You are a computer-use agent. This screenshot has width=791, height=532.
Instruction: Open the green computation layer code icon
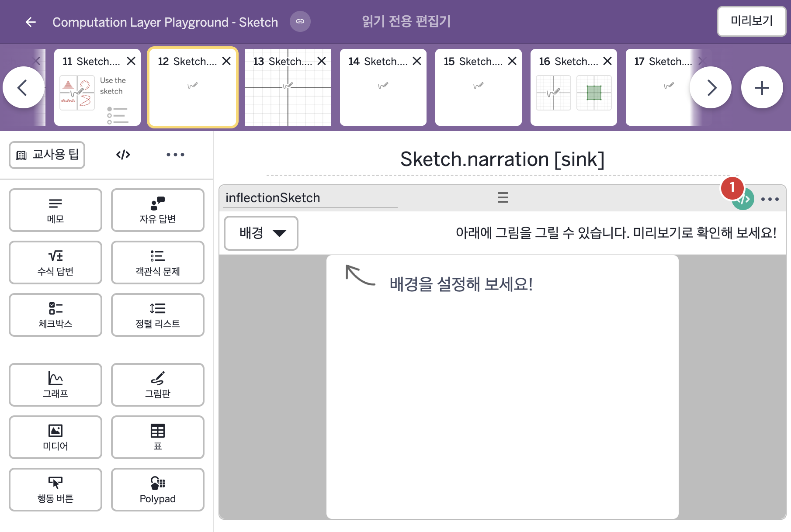click(744, 200)
